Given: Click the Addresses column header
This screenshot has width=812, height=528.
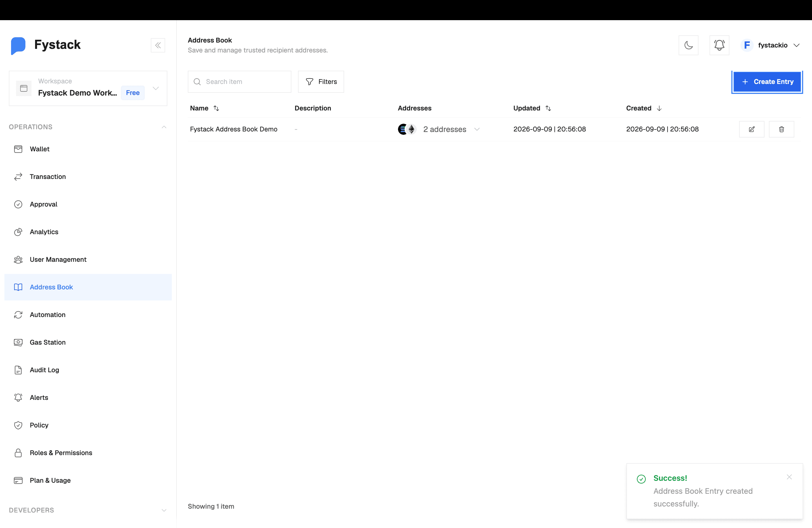Looking at the screenshot, I should [x=415, y=108].
